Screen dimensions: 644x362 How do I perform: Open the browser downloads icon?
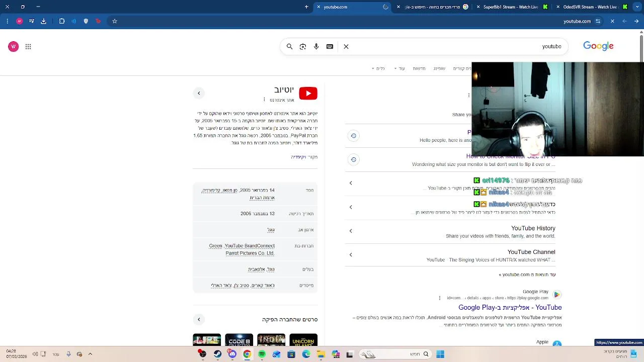coord(44,21)
